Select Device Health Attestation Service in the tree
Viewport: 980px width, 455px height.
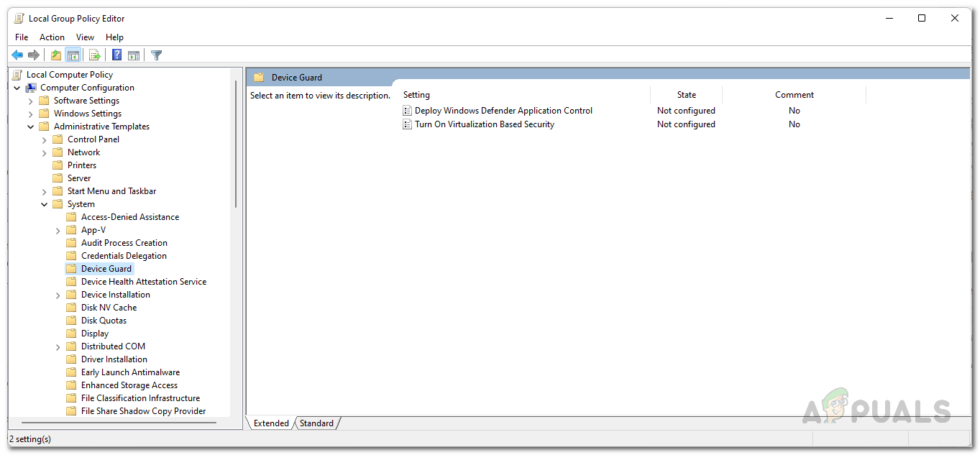pyautogui.click(x=143, y=281)
